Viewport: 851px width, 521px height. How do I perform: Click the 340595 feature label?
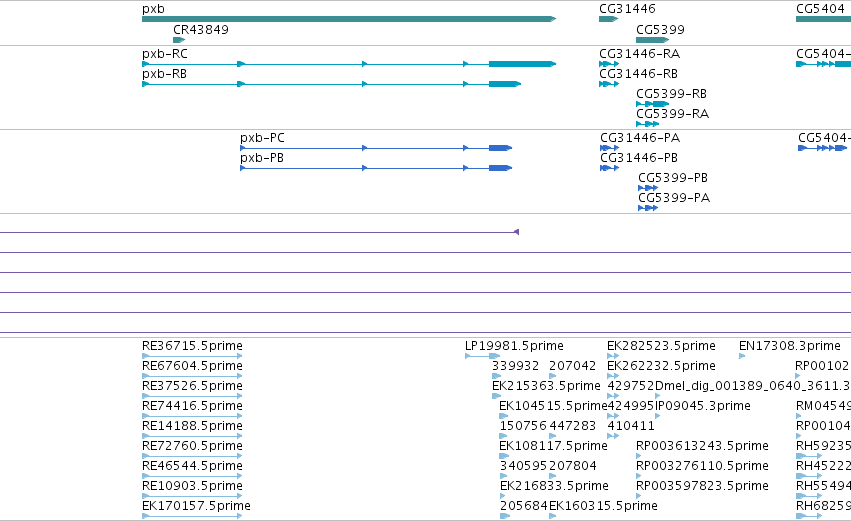coord(523,466)
